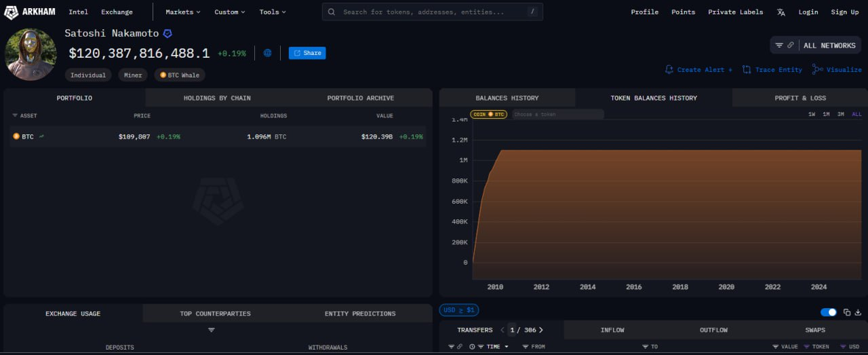Click the BTC trend chart icon in the portfolio row
The width and height of the screenshot is (868, 355).
pyautogui.click(x=41, y=136)
